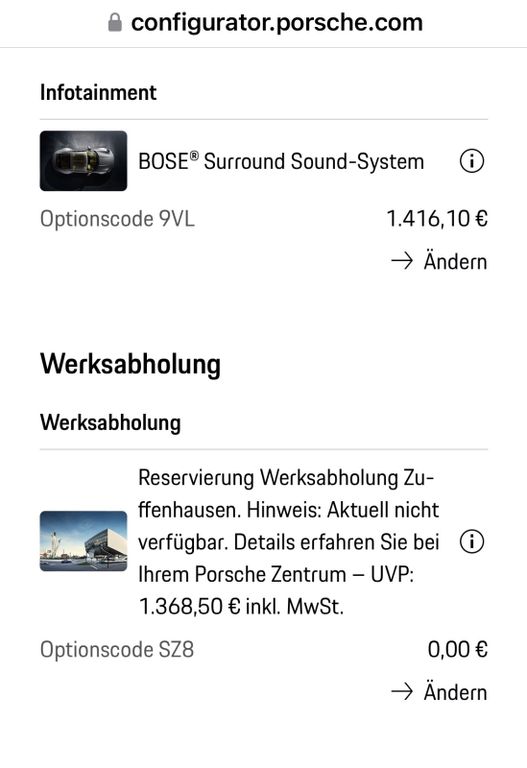
Task: Click the large Werksabholung section title
Action: point(130,364)
